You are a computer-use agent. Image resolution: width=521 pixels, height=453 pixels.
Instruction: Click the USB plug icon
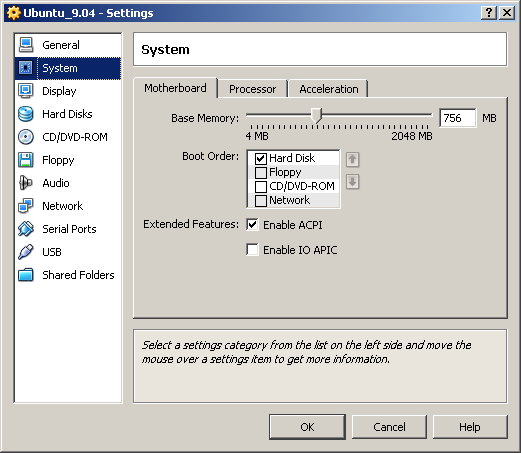26,252
